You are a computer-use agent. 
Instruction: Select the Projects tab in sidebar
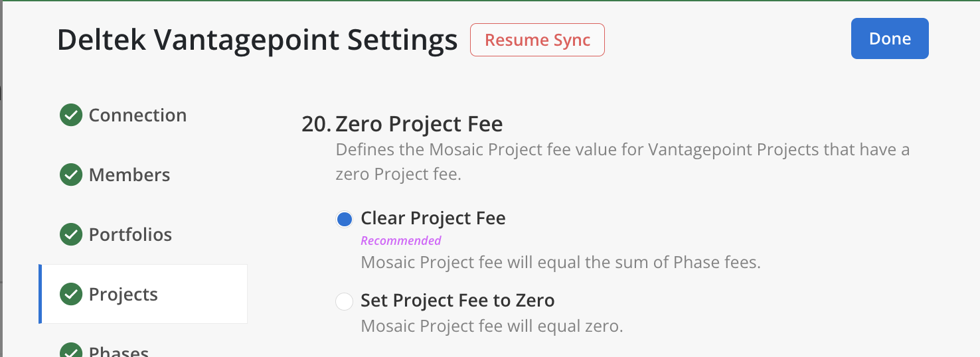123,295
